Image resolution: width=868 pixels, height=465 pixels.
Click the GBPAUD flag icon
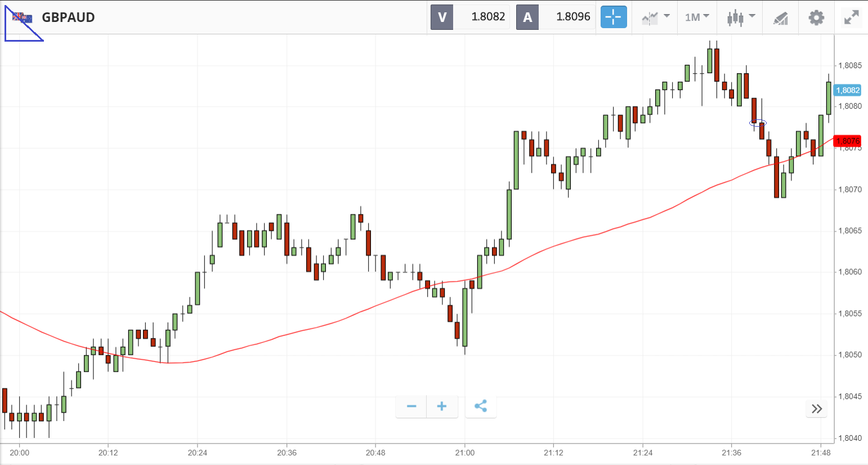pos(23,18)
